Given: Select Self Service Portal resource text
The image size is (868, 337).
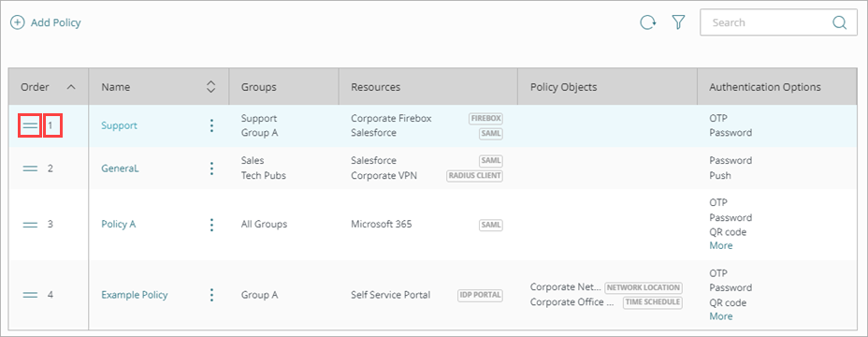Looking at the screenshot, I should pyautogui.click(x=390, y=295).
